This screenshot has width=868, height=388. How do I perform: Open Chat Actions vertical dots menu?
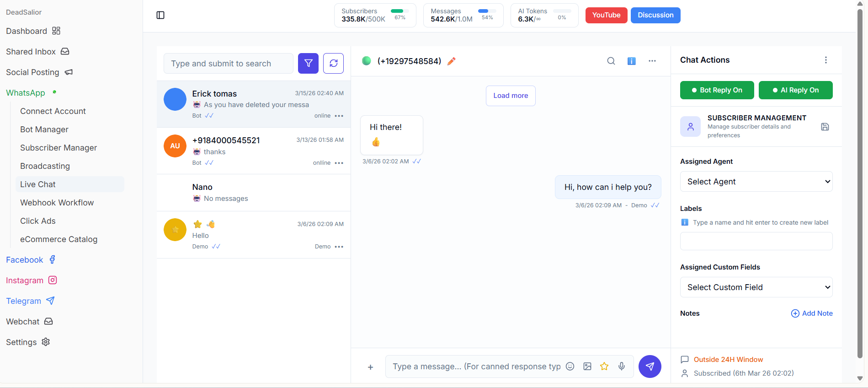click(825, 60)
